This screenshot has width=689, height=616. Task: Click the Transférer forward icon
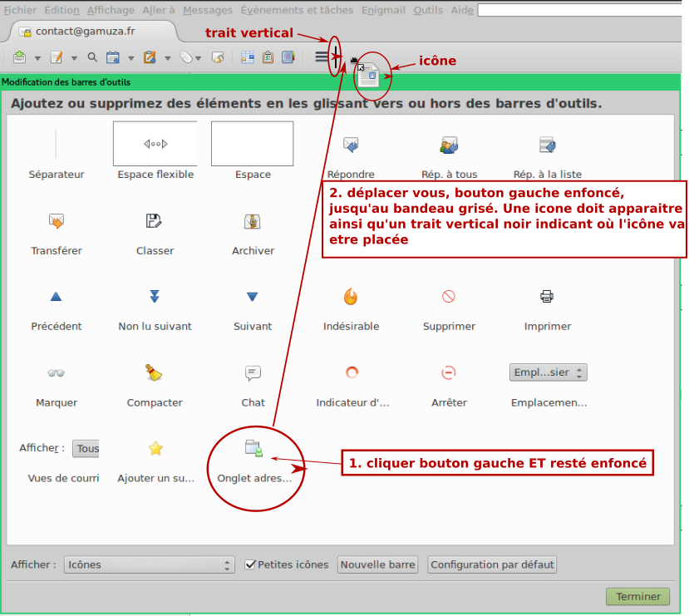[x=57, y=221]
